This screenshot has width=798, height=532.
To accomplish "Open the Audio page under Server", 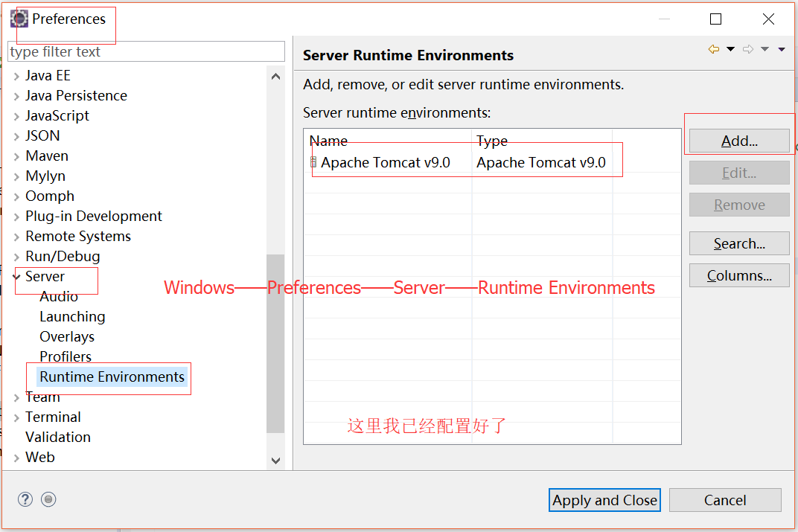I will 59,297.
